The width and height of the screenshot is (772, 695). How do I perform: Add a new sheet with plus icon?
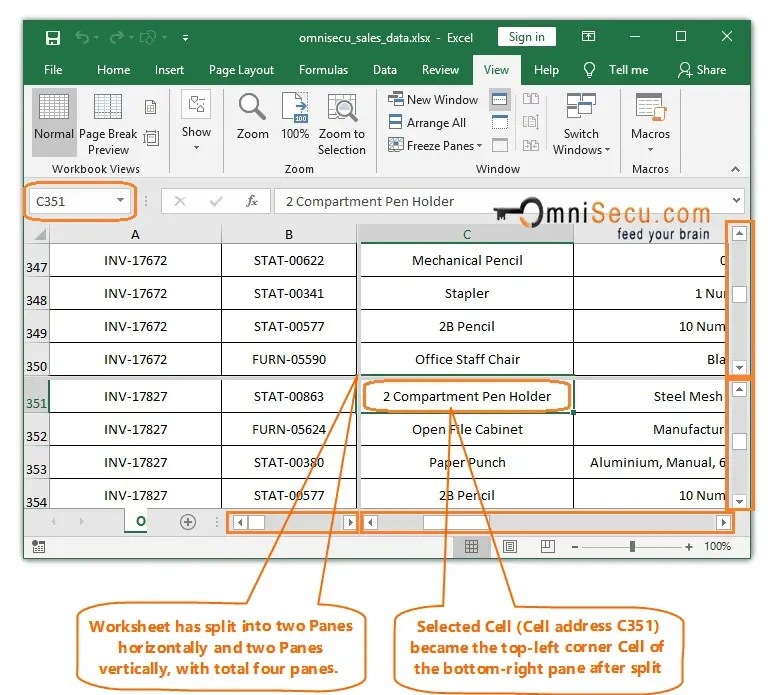[187, 522]
